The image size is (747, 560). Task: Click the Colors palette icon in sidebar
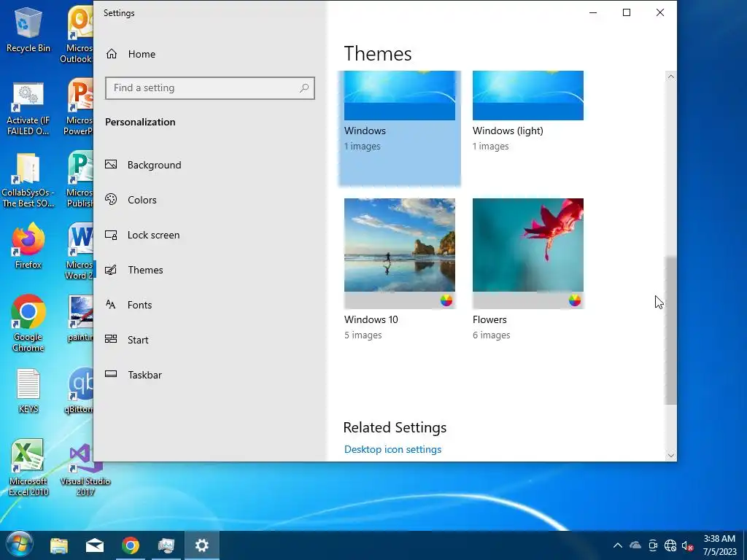pos(111,200)
